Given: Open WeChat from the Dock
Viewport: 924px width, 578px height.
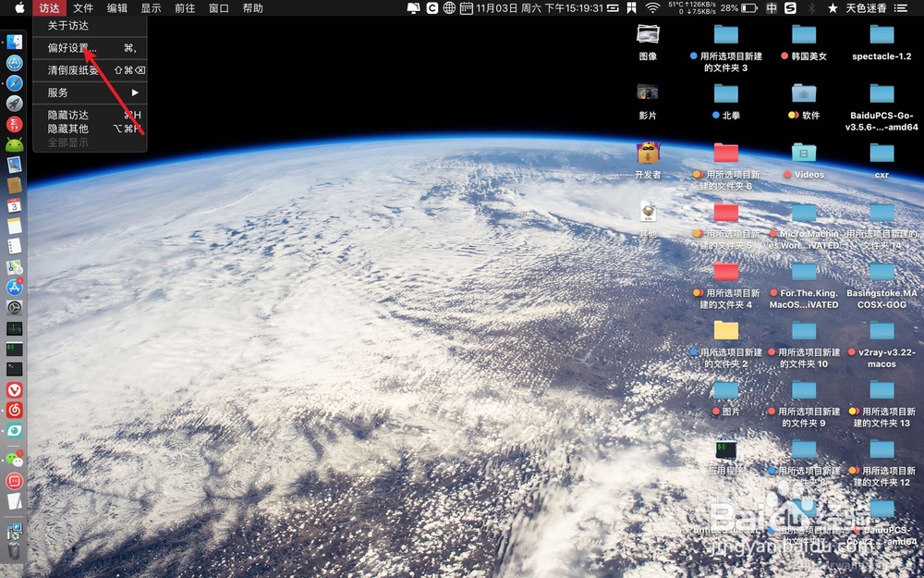Looking at the screenshot, I should click(x=14, y=460).
